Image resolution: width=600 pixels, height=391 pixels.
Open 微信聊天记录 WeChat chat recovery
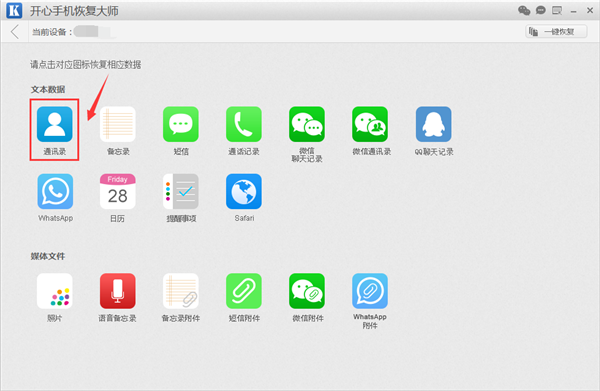(x=307, y=124)
